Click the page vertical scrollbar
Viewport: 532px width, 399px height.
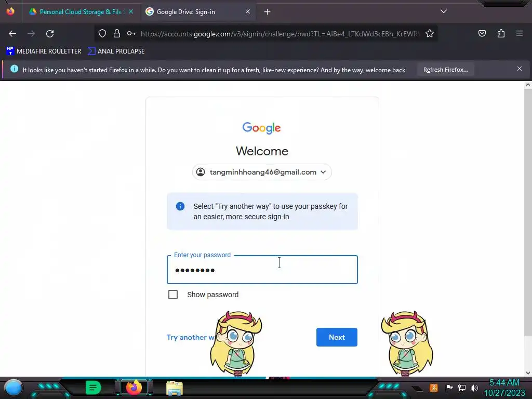pyautogui.click(x=528, y=213)
